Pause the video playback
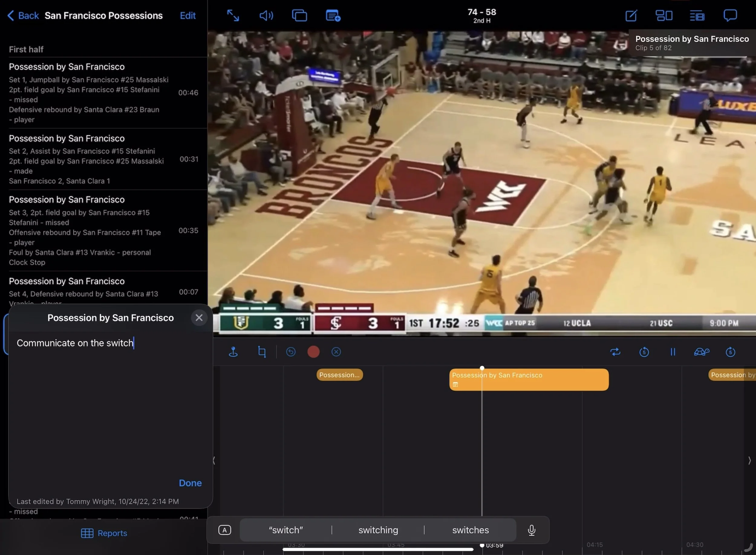756x555 pixels. tap(673, 352)
